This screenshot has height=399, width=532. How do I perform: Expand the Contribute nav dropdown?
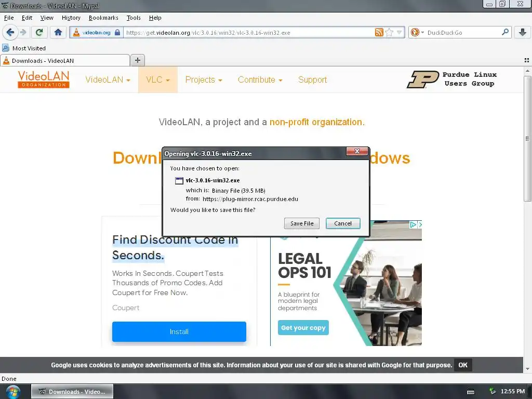[260, 79]
